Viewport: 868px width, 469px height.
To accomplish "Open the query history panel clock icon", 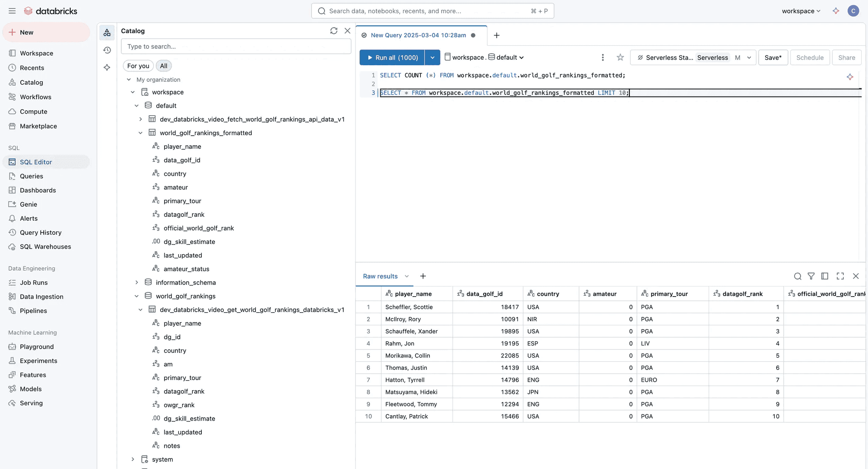I will pyautogui.click(x=107, y=50).
